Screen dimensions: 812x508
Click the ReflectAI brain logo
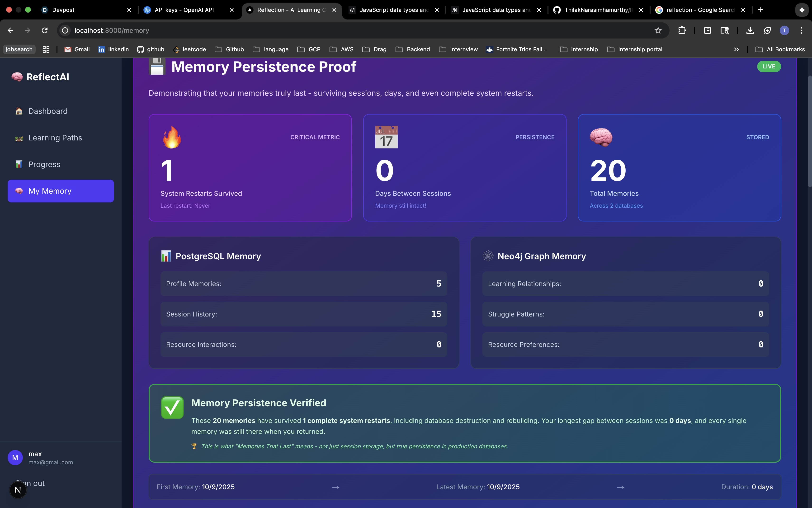pyautogui.click(x=17, y=77)
